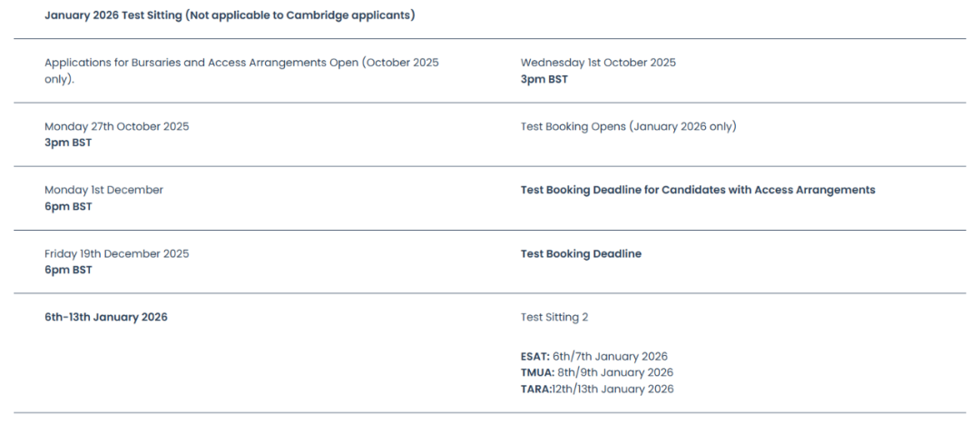
Task: Click the 3pm BST time under Wednesday
Action: pyautogui.click(x=544, y=80)
